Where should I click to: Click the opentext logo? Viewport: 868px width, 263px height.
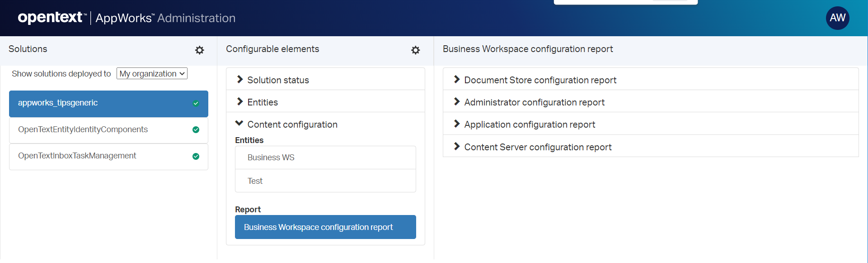(51, 18)
